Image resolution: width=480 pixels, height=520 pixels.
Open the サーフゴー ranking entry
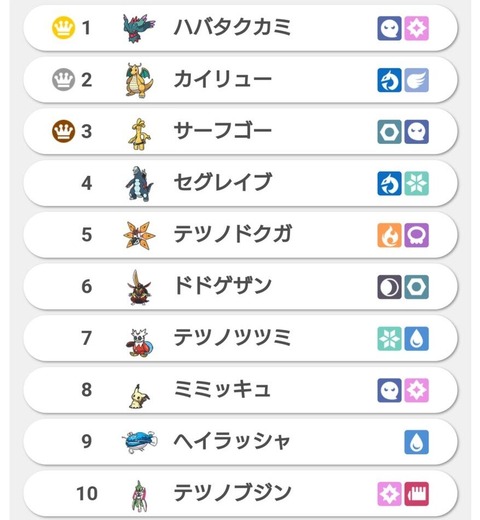(x=240, y=131)
